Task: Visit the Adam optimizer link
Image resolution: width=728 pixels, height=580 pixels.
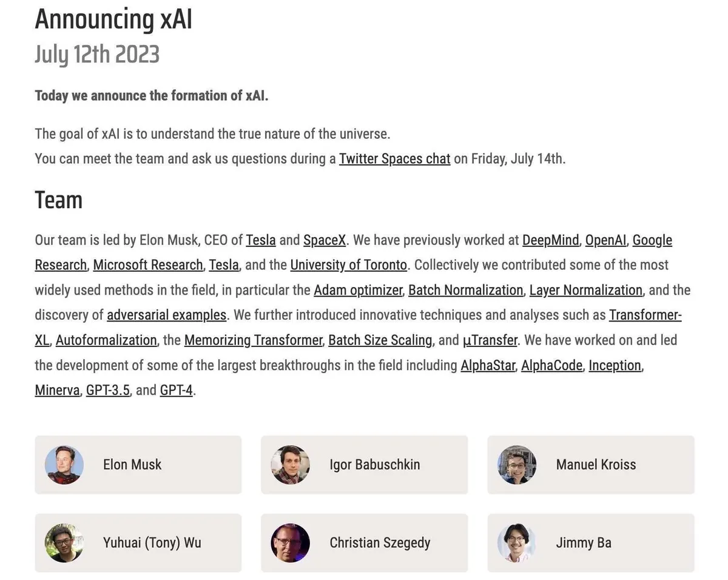Action: click(x=358, y=290)
